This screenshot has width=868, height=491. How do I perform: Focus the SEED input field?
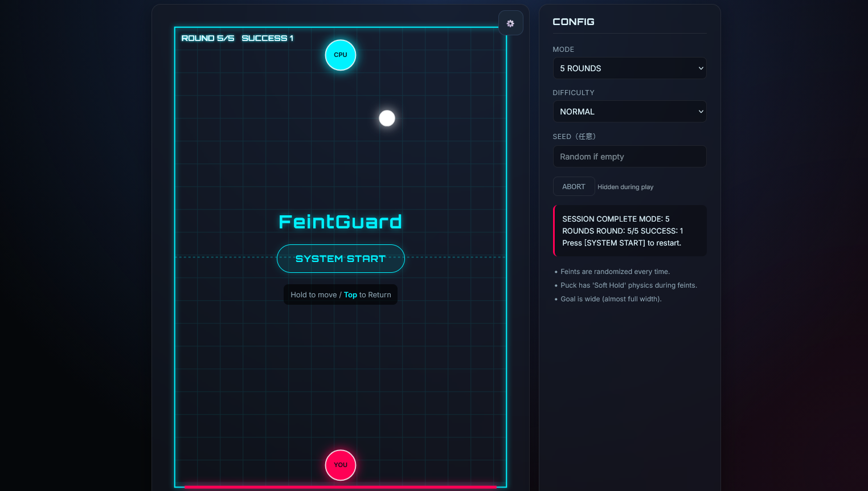629,157
